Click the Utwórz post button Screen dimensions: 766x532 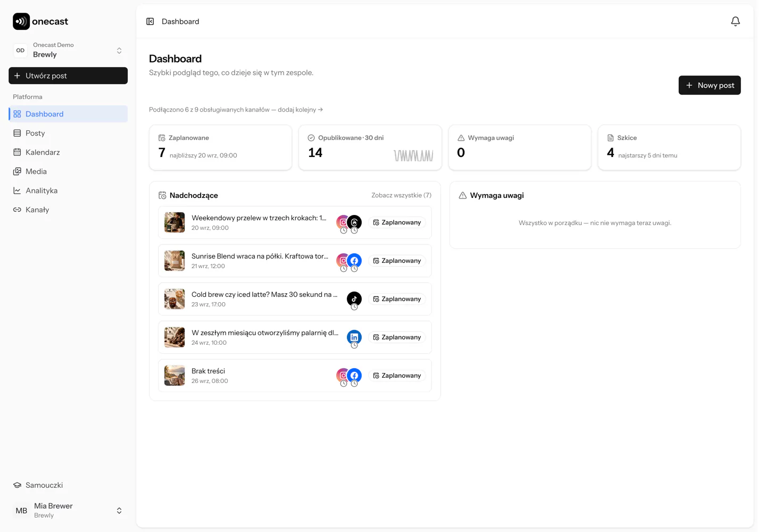pos(68,76)
